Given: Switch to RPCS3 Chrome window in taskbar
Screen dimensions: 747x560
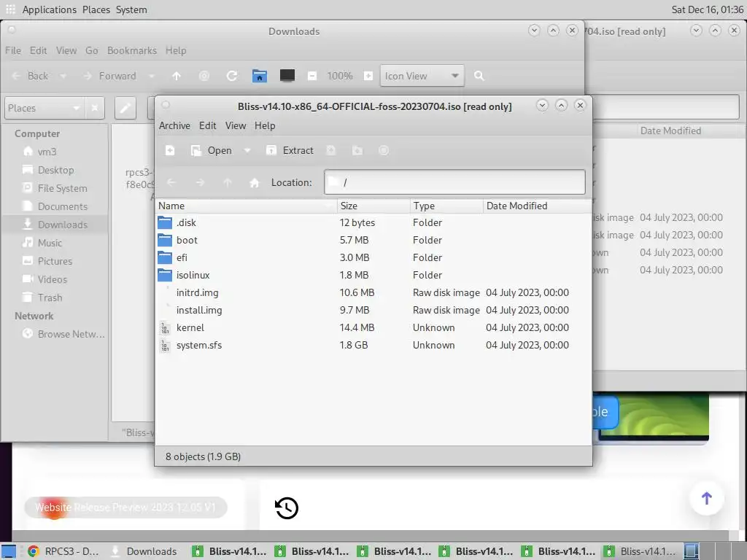Looking at the screenshot, I should coord(63,551).
